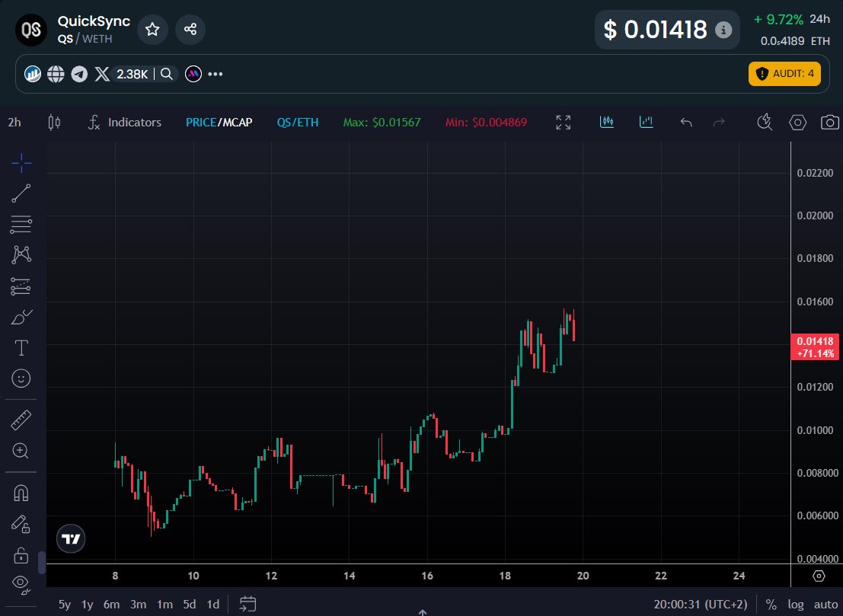Select the crosshair cursor tool
The height and width of the screenshot is (616, 843).
tap(21, 163)
